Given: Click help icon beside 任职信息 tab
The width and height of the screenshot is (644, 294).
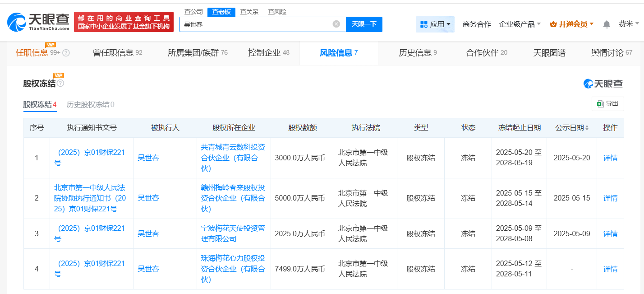Looking at the screenshot, I should (66, 53).
